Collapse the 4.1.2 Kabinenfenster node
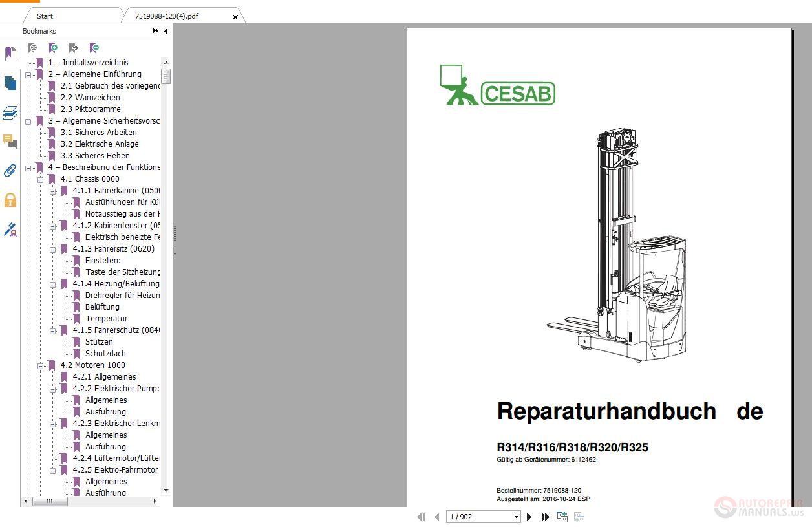This screenshot has width=812, height=527. pos(52,226)
